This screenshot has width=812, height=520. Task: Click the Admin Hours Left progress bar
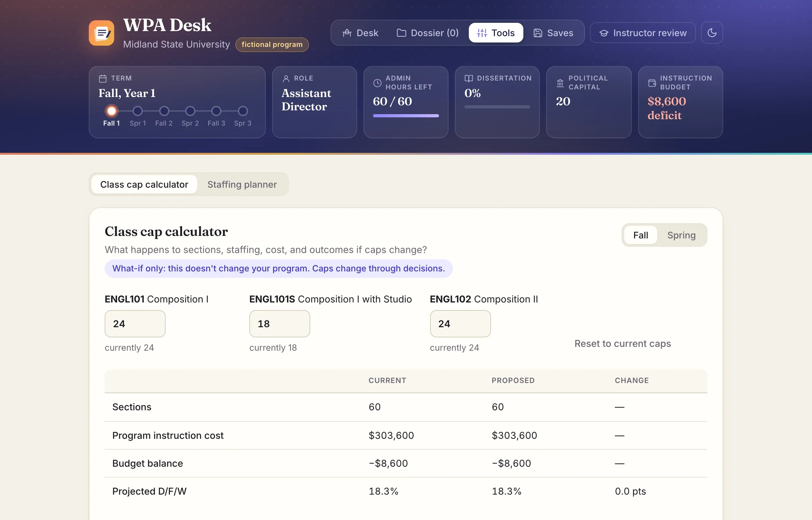406,116
